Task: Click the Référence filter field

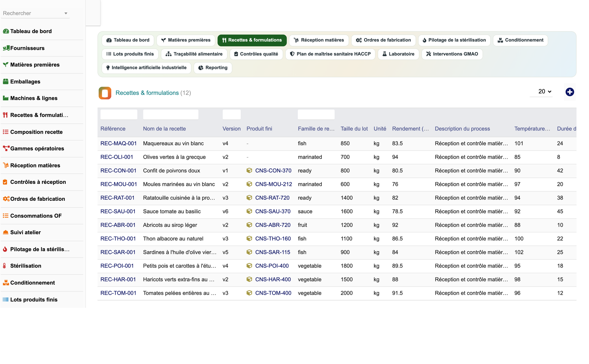Action: 119,115
